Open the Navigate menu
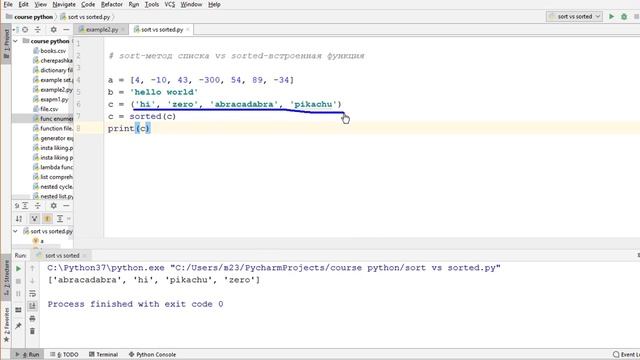Screen dimensions: 640x360 tap(64, 4)
